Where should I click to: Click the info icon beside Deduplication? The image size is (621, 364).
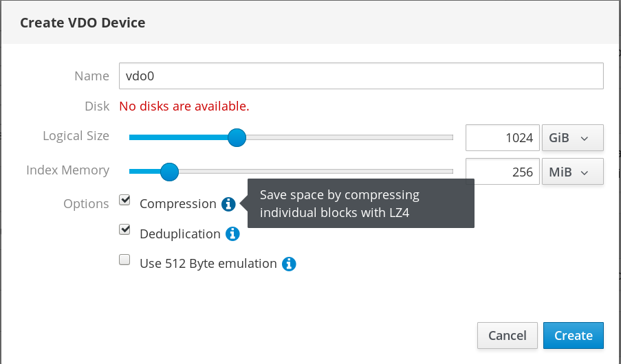click(x=232, y=234)
